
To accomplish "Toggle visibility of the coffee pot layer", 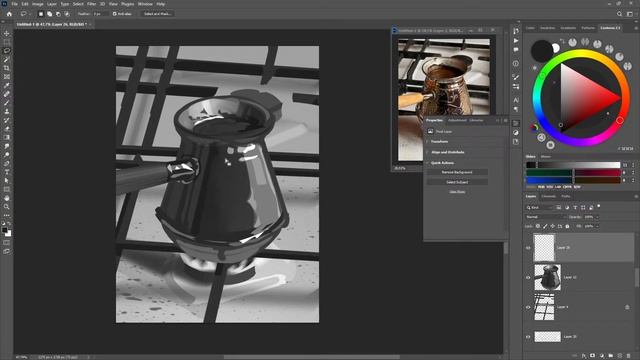I will click(x=528, y=278).
